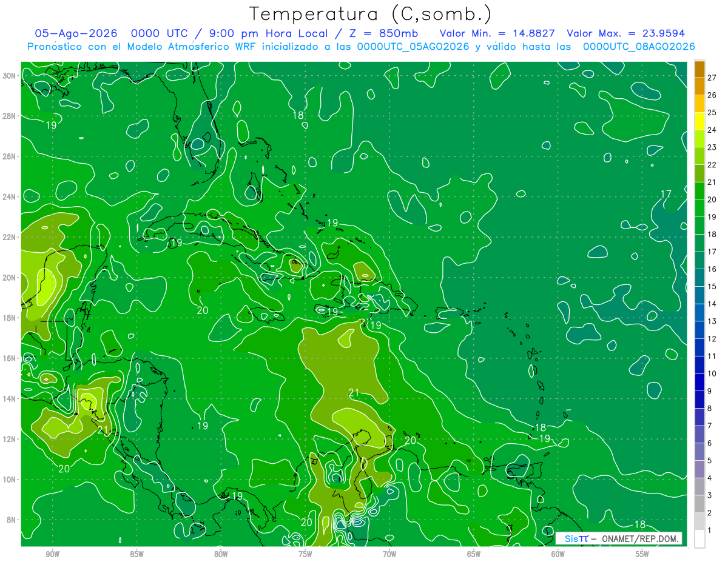728x562 pixels.
Task: Click the color scale value 24
Action: click(712, 130)
